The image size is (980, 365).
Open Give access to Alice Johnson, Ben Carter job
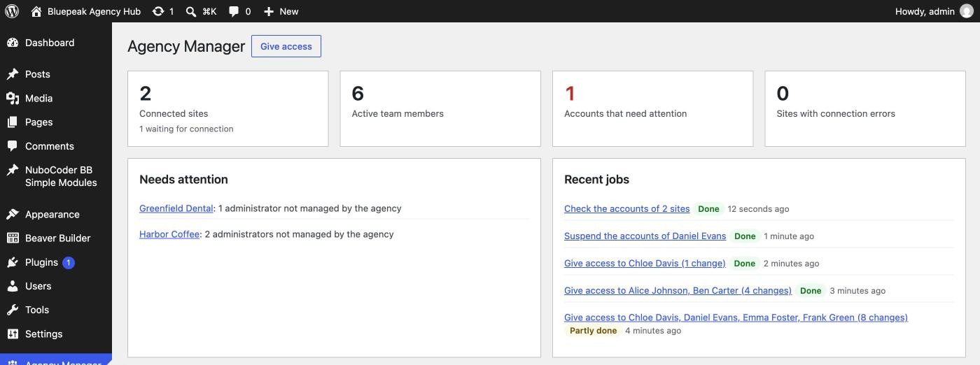pyautogui.click(x=678, y=290)
